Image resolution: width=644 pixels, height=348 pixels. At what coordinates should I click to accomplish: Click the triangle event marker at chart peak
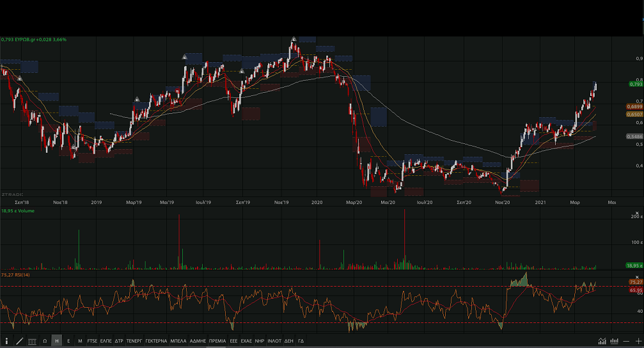294,40
